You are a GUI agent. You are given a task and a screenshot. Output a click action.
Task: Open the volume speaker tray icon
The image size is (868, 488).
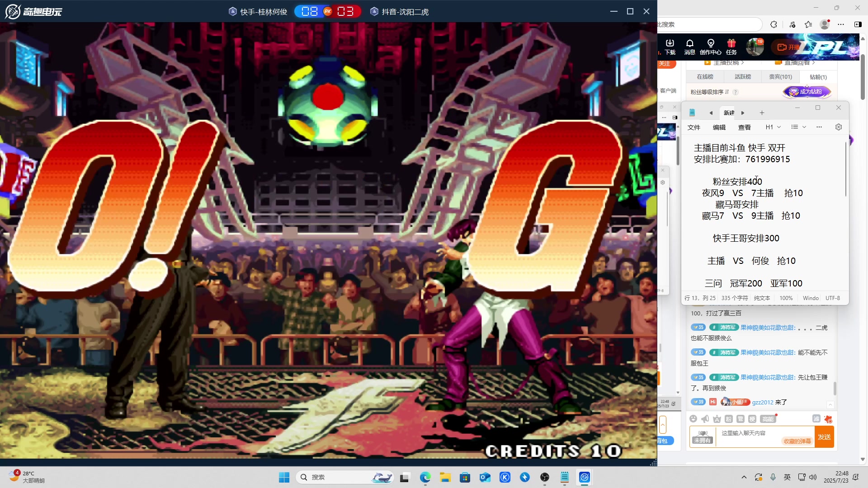tap(813, 477)
